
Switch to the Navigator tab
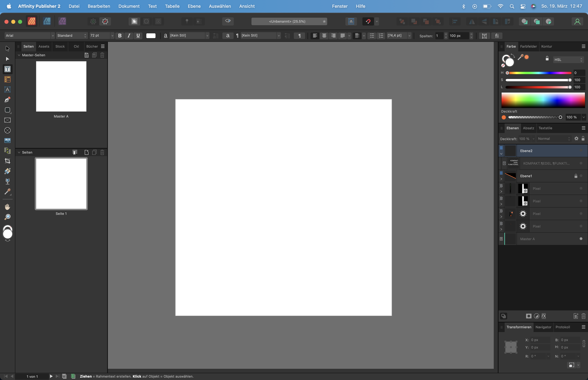tap(543, 327)
